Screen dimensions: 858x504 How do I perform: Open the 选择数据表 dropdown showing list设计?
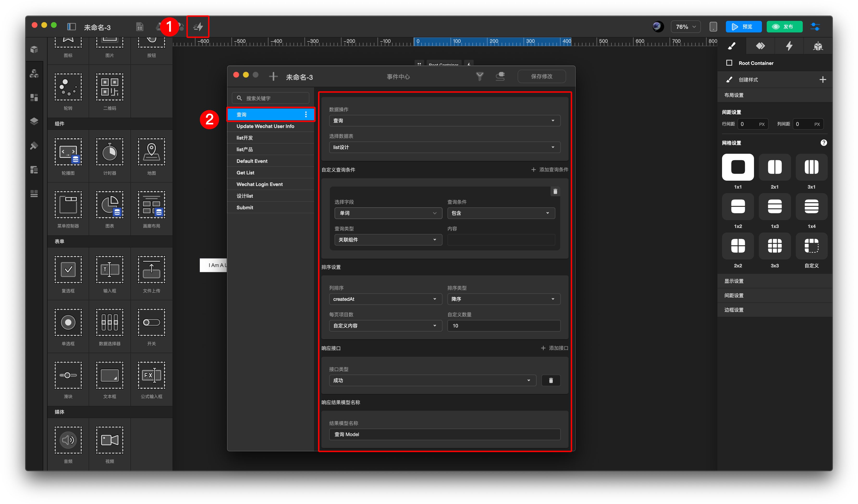tap(445, 147)
